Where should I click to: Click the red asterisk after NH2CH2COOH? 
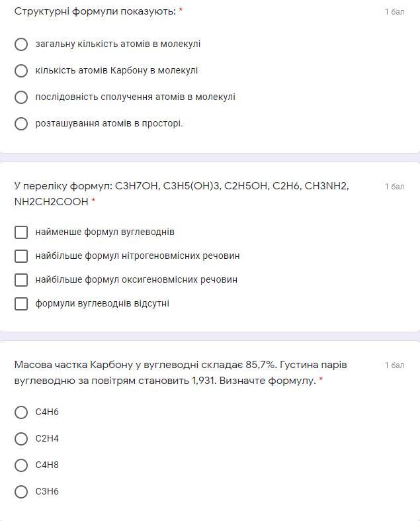(x=93, y=202)
